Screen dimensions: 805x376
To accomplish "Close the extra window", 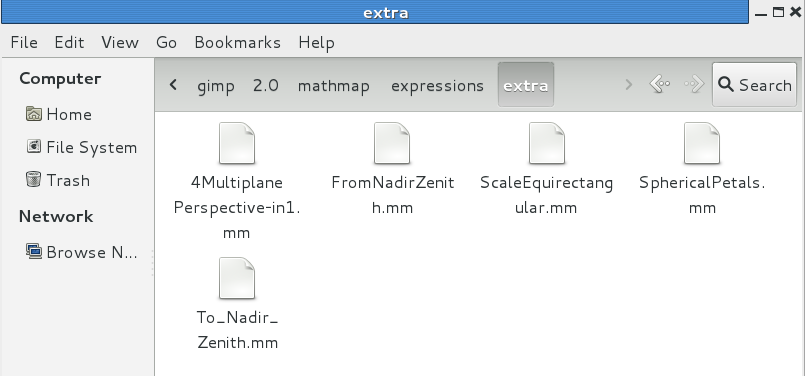I will tap(795, 12).
